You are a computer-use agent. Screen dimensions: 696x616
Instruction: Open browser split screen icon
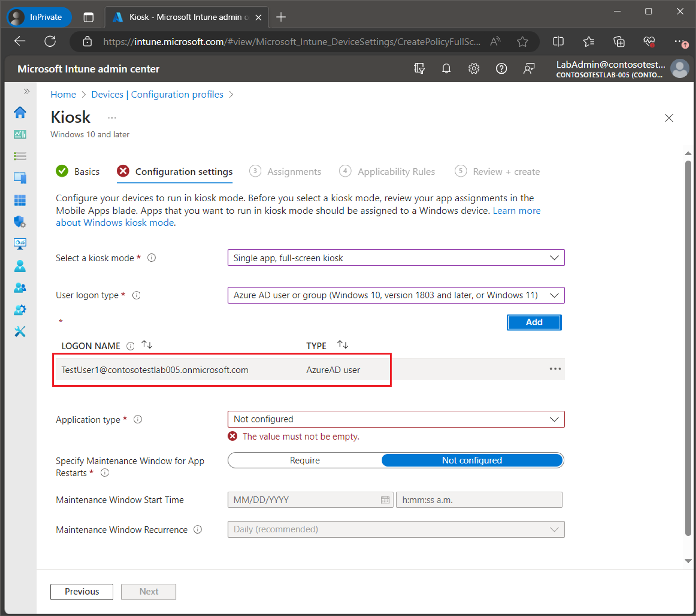pyautogui.click(x=558, y=41)
